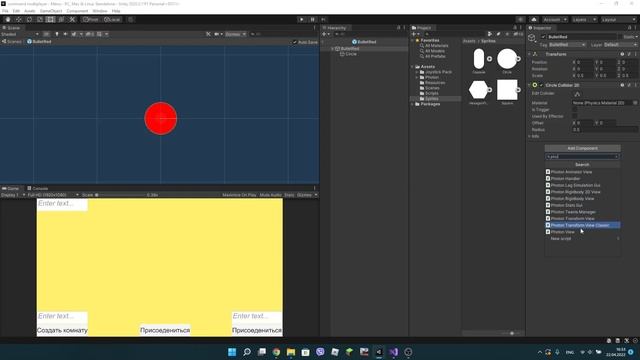
Task: Toggle the BulletRed active checkbox in Inspector
Action: (543, 37)
